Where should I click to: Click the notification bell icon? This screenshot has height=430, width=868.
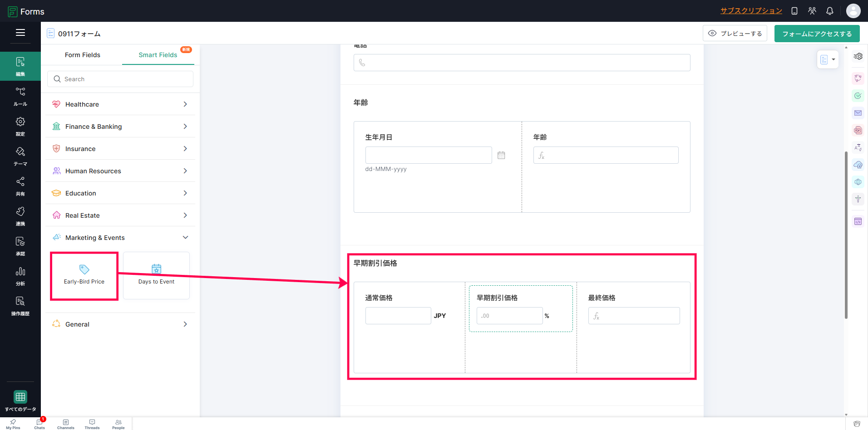pyautogui.click(x=829, y=11)
